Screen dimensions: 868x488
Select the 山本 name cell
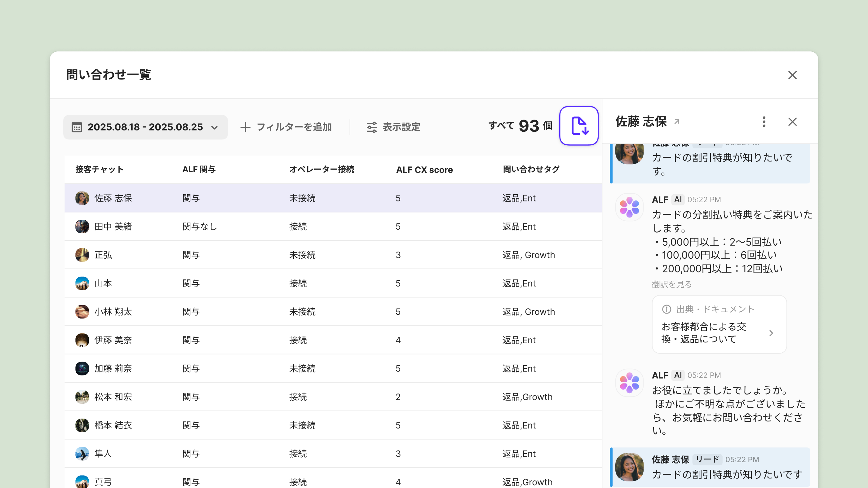(x=103, y=283)
